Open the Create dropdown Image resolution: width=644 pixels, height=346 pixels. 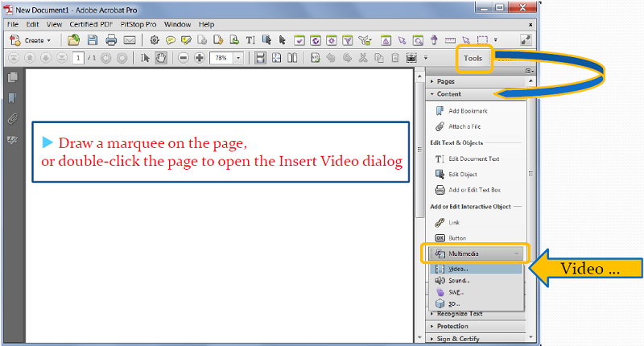click(x=31, y=39)
